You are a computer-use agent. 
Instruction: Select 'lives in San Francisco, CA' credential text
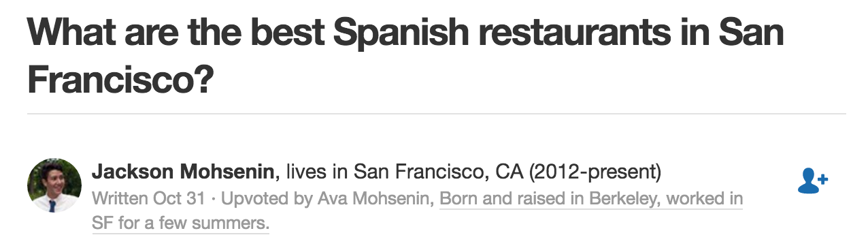click(x=404, y=172)
